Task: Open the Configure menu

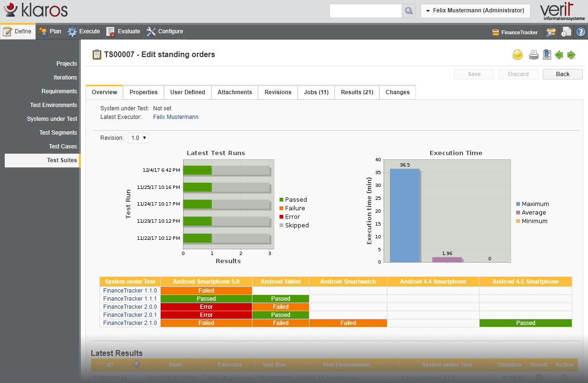Action: (165, 31)
